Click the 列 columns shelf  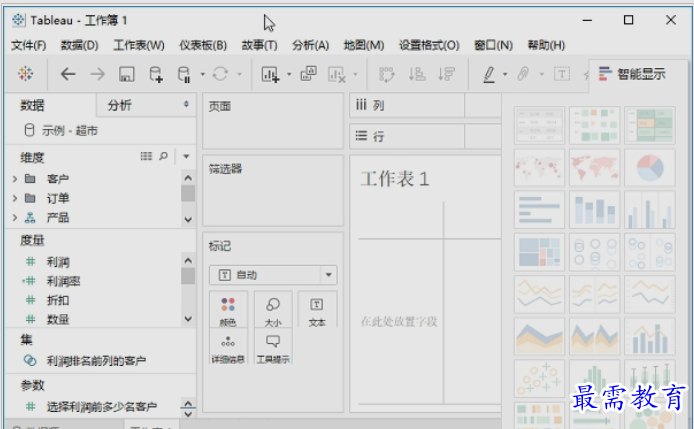[x=425, y=105]
